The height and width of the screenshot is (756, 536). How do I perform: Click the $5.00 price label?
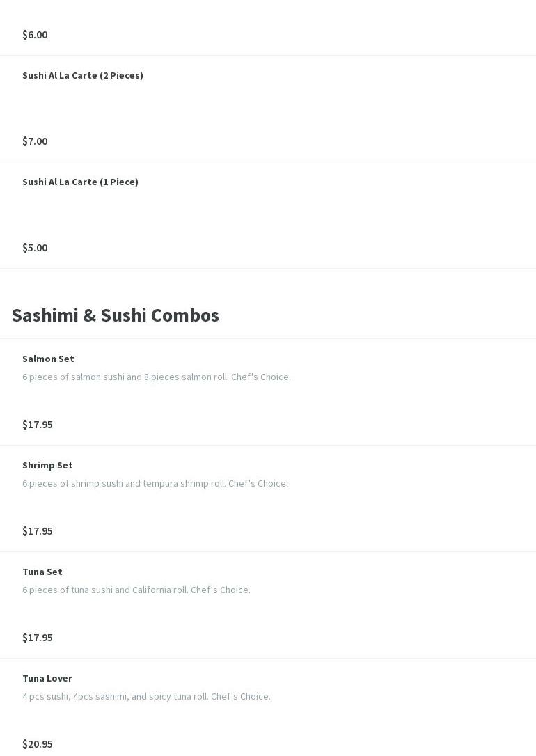35,247
